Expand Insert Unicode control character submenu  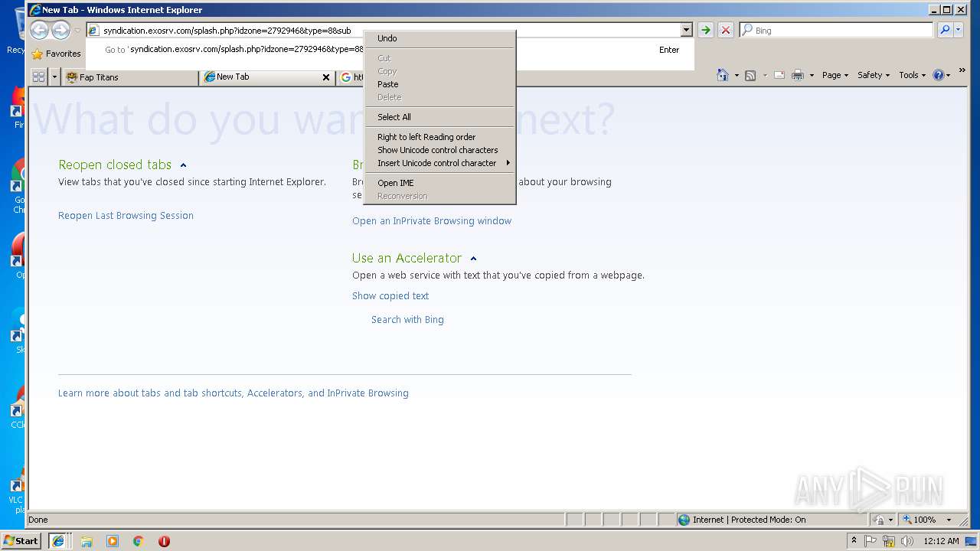pos(439,163)
